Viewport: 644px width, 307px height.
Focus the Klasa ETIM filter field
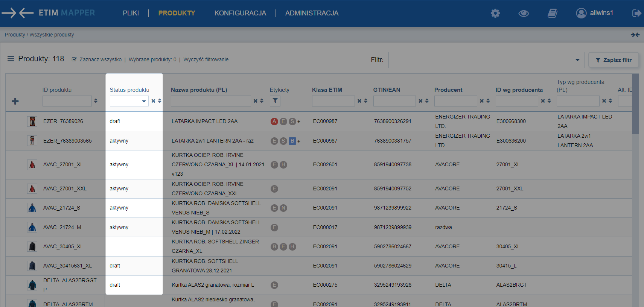333,101
